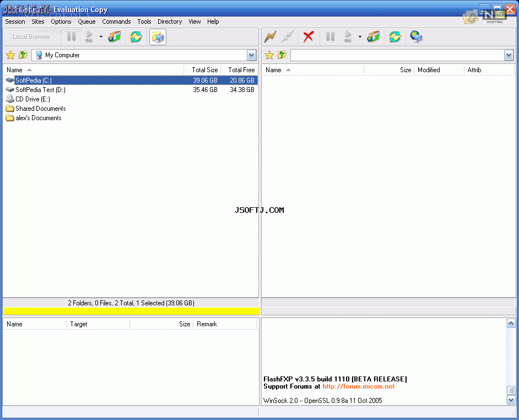Click the transfer queue icon in the local toolbar

115,36
